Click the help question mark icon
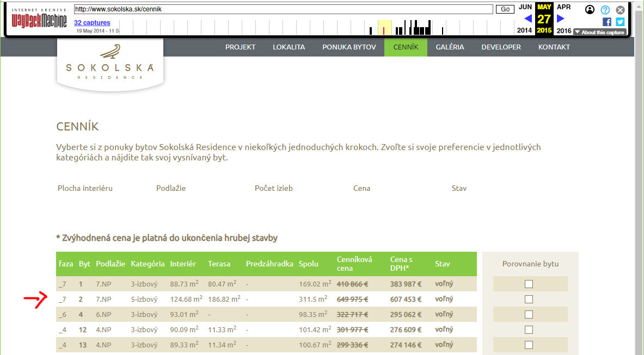This screenshot has height=355, width=644. tap(605, 10)
